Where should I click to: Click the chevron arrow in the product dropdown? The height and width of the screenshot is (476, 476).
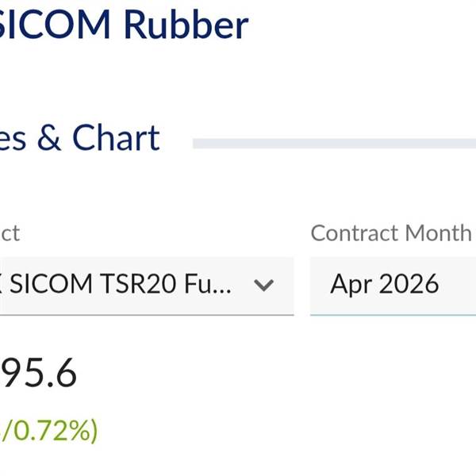(263, 285)
